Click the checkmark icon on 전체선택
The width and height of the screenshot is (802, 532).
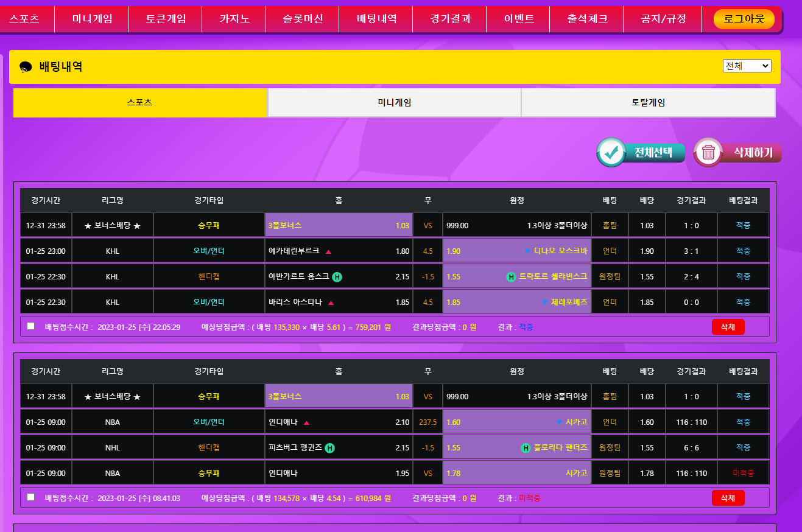pos(611,152)
